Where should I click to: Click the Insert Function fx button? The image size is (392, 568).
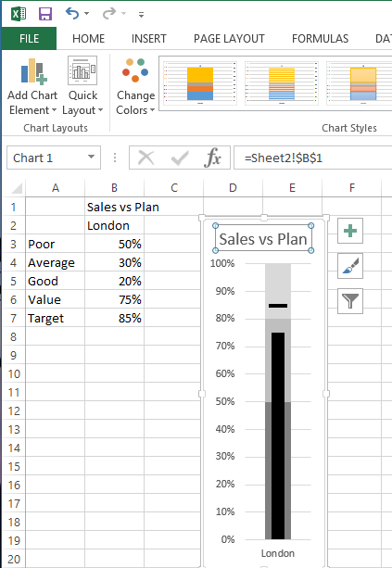212,158
